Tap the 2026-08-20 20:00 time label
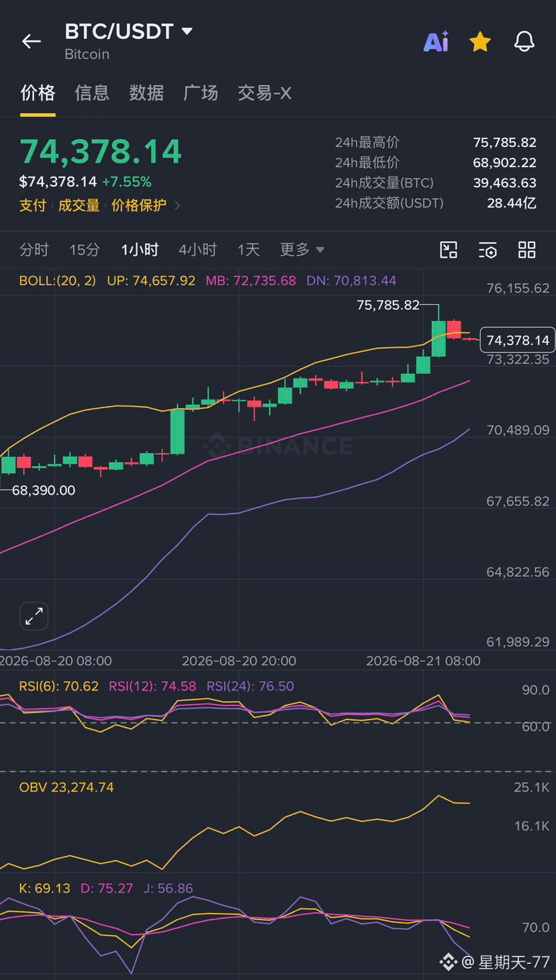This screenshot has width=556, height=980. pos(239,660)
